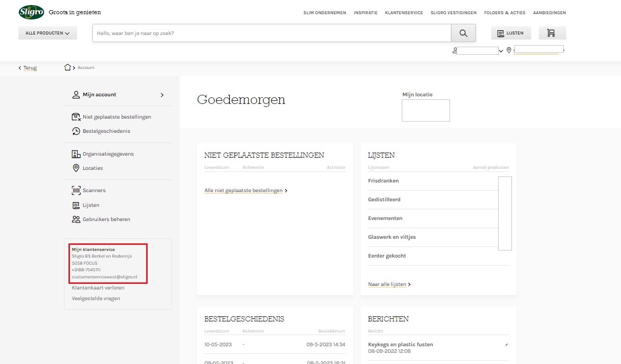
Task: Click the Bestelgeschiedenis clock icon
Action: pyautogui.click(x=76, y=131)
